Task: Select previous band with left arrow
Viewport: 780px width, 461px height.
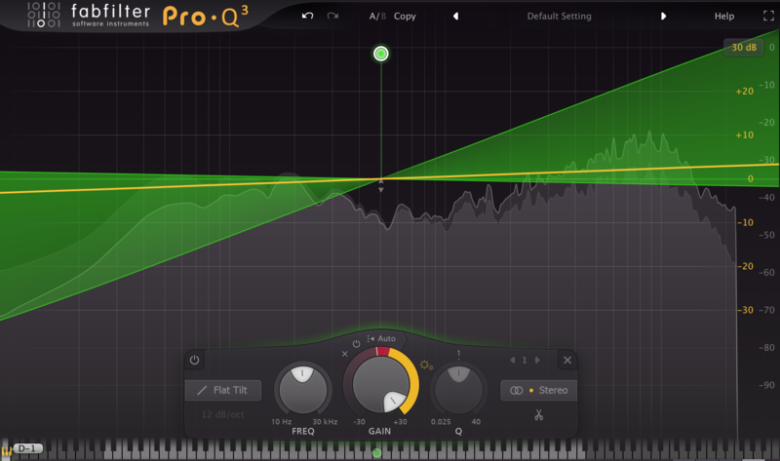Action: 513,360
